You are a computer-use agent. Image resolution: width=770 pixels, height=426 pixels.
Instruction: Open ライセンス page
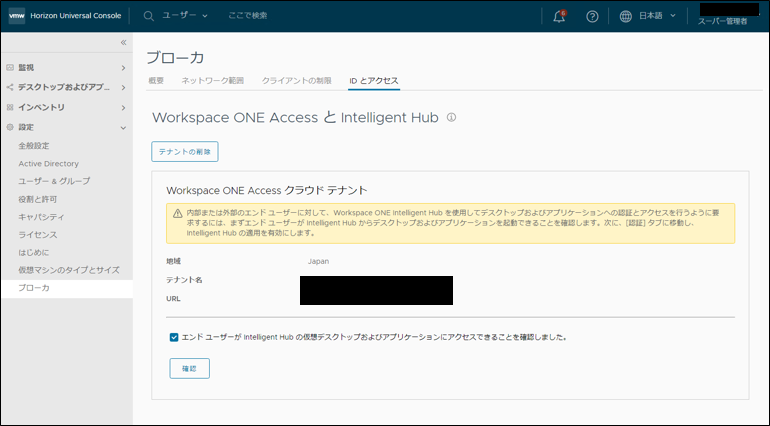pos(38,235)
